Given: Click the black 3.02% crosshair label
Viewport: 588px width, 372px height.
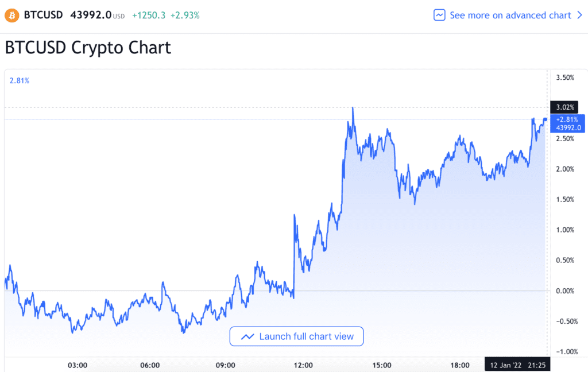Looking at the screenshot, I should [x=564, y=107].
